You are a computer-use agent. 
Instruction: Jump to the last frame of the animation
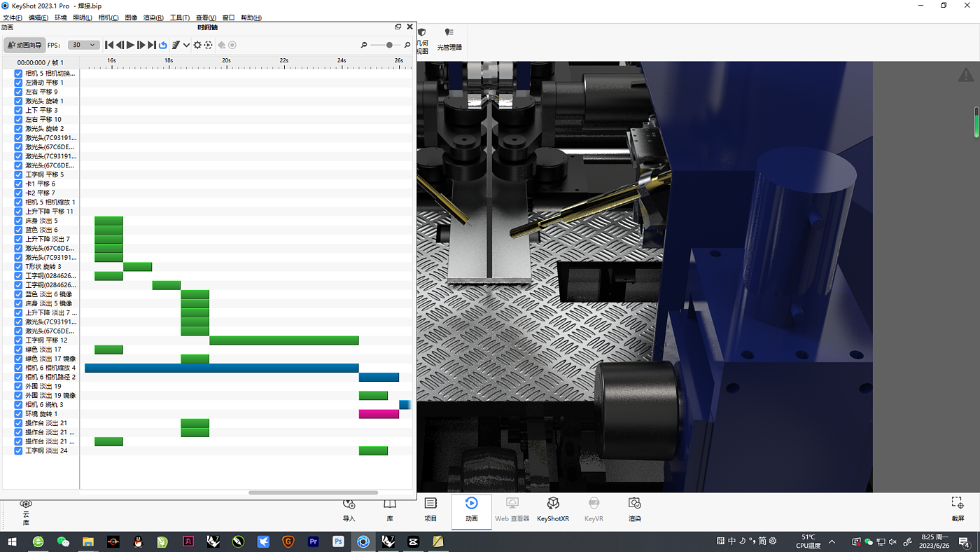click(152, 45)
